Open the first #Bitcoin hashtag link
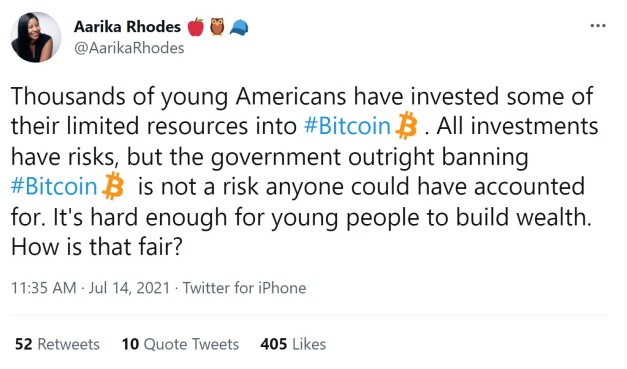The width and height of the screenshot is (627, 369). pos(347,126)
